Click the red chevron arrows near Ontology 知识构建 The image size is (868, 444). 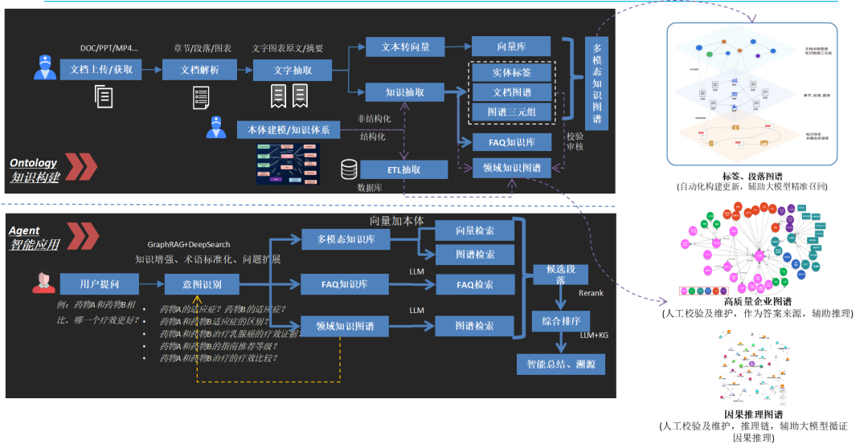click(81, 167)
